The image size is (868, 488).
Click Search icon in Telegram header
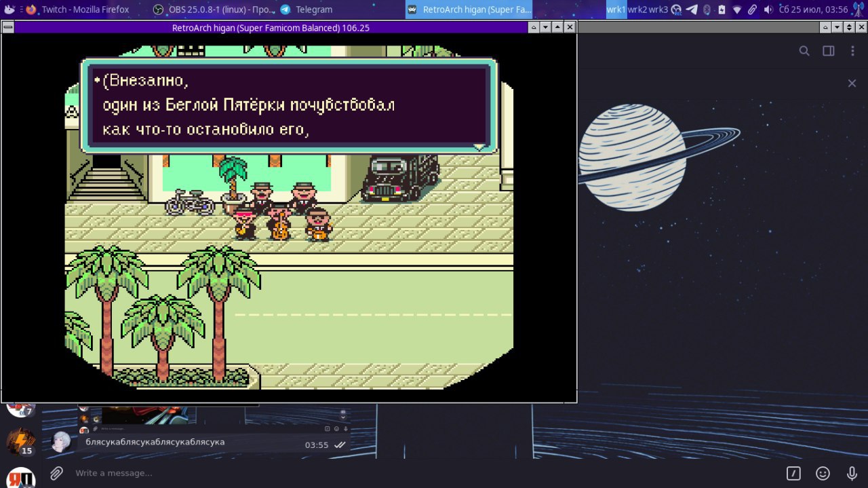tap(804, 51)
